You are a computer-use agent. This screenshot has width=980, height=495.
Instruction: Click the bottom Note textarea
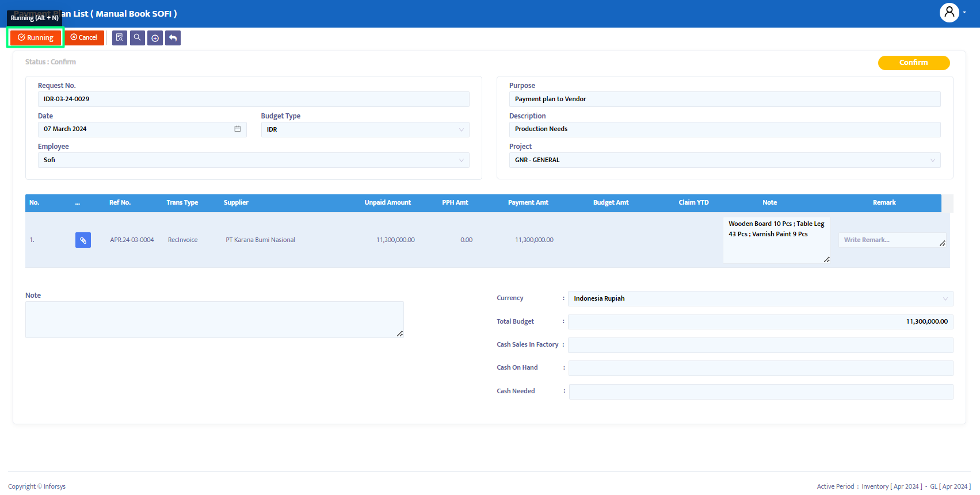215,320
